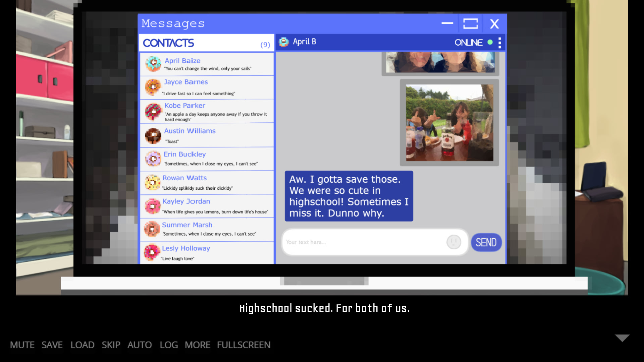Toggle AUTO advance mode
The image size is (644, 362).
140,345
